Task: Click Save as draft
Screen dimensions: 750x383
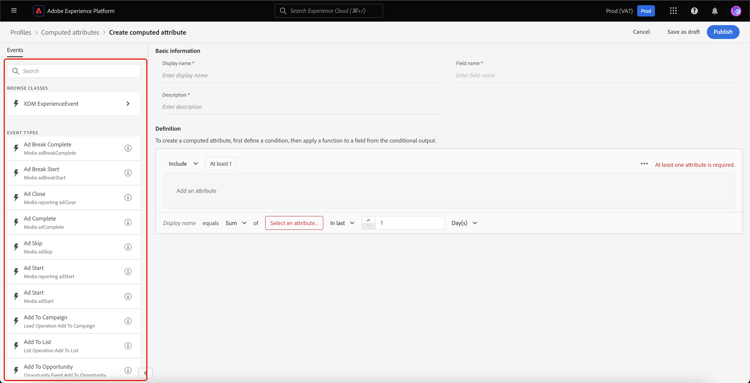Action: pyautogui.click(x=684, y=32)
